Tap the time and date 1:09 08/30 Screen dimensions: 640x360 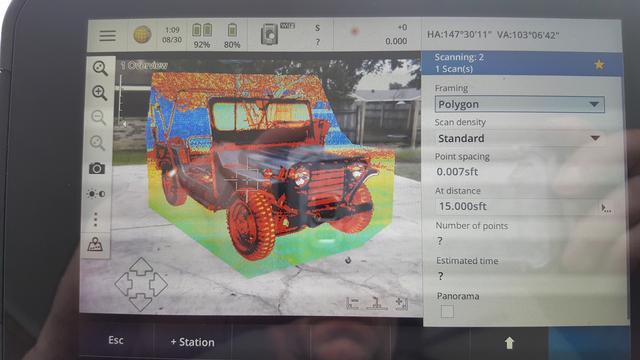[x=172, y=35]
